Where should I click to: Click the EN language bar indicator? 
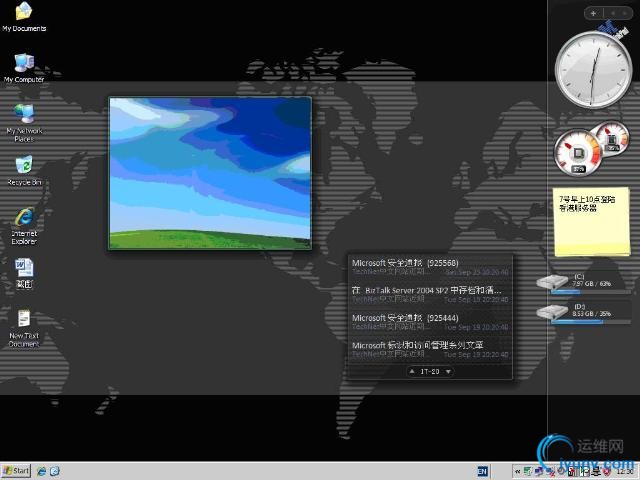[x=482, y=472]
